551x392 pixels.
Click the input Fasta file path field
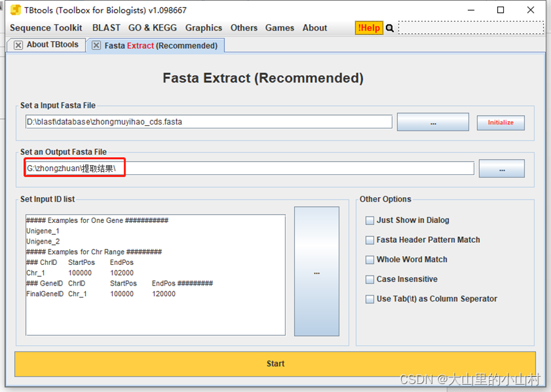pos(209,122)
